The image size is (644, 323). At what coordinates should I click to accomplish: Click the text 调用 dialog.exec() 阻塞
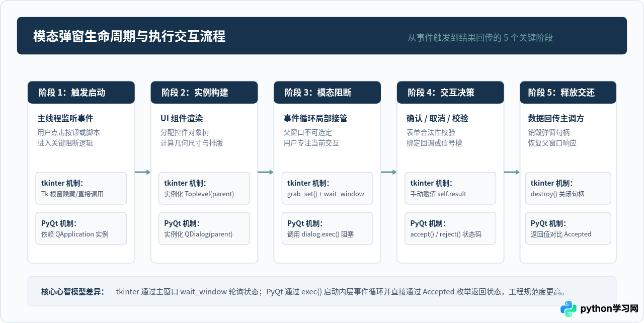320,234
